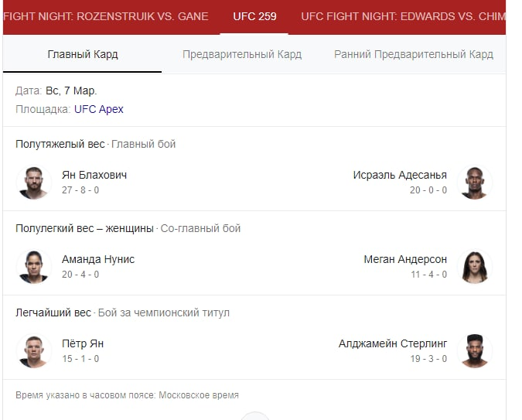Open the Предварительный Кард tab
The width and height of the screenshot is (522, 420).
tap(242, 55)
